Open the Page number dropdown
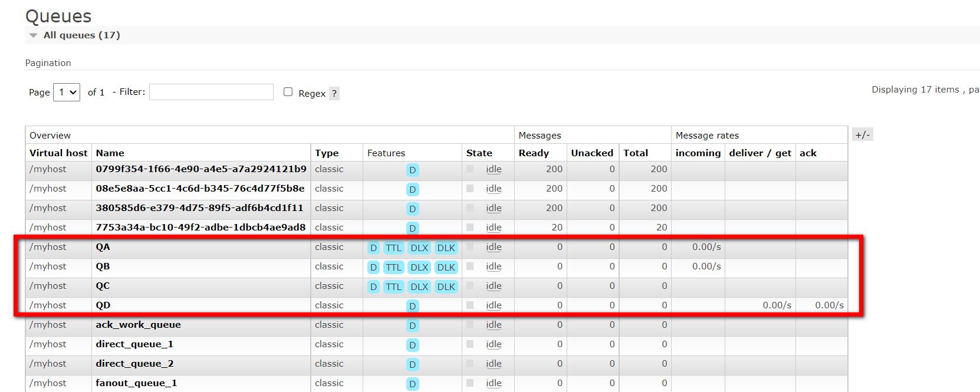 (67, 93)
